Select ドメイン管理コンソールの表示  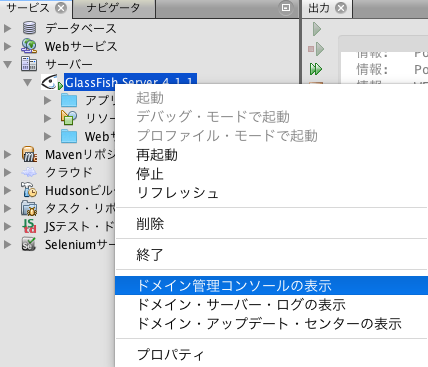tap(271, 285)
